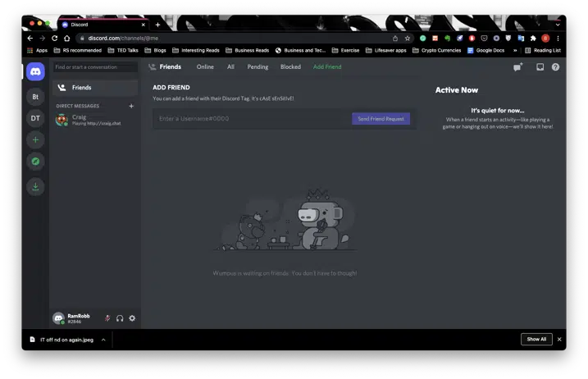Open RS recommended bookmark folder
The width and height of the screenshot is (588, 379).
click(78, 50)
